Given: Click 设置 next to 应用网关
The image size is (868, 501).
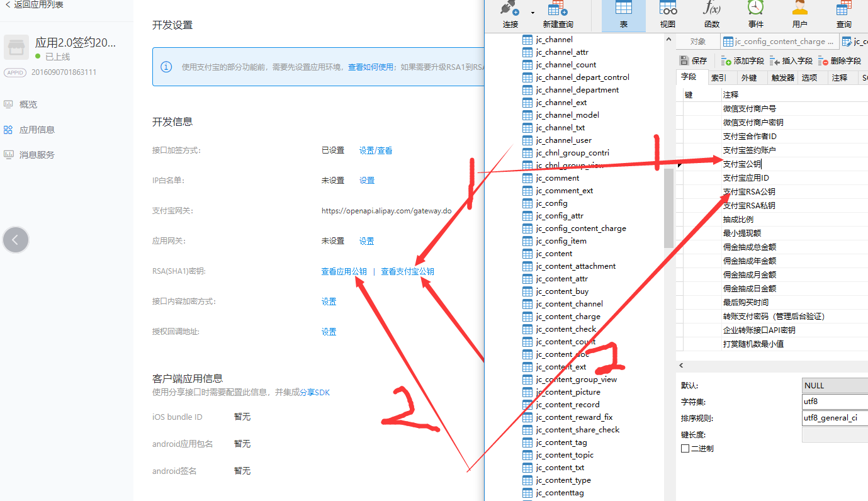Looking at the screenshot, I should [367, 241].
